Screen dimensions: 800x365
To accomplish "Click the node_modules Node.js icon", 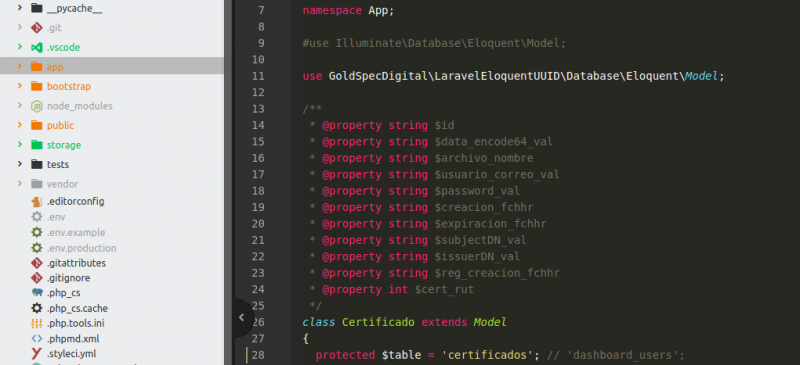I will (36, 106).
